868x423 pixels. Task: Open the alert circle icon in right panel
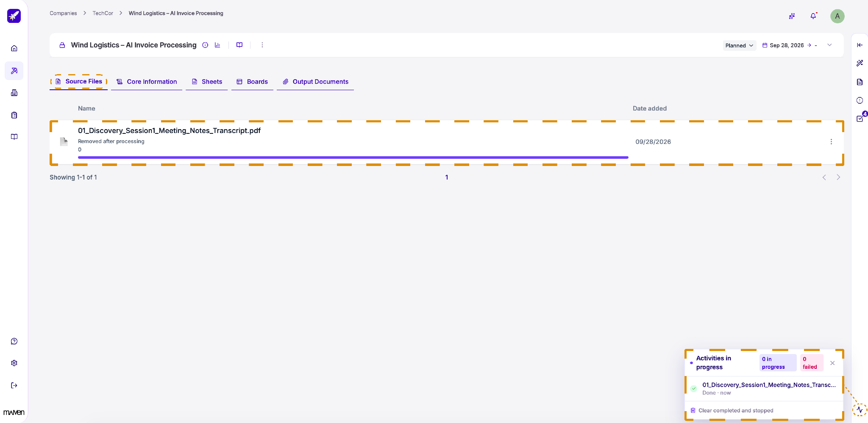pyautogui.click(x=860, y=100)
